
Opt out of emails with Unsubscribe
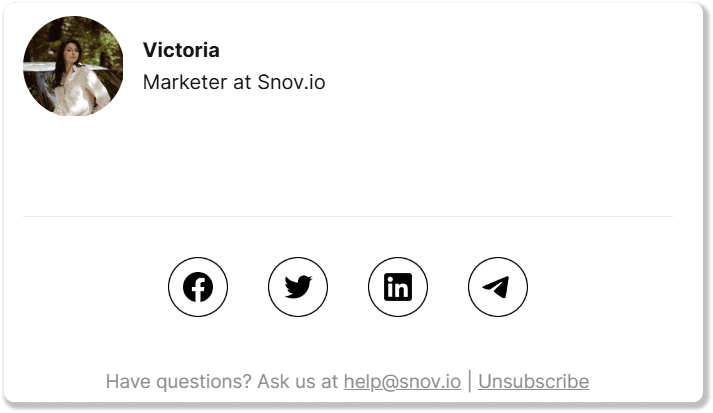tap(533, 381)
